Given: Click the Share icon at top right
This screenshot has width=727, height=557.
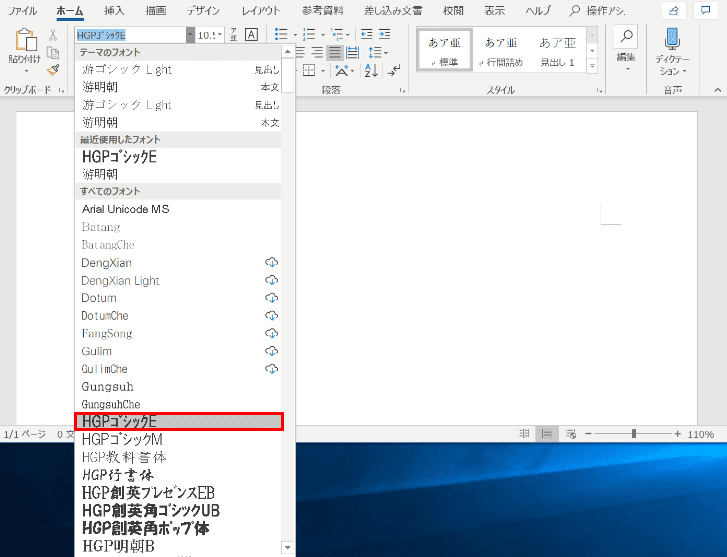Looking at the screenshot, I should click(674, 11).
